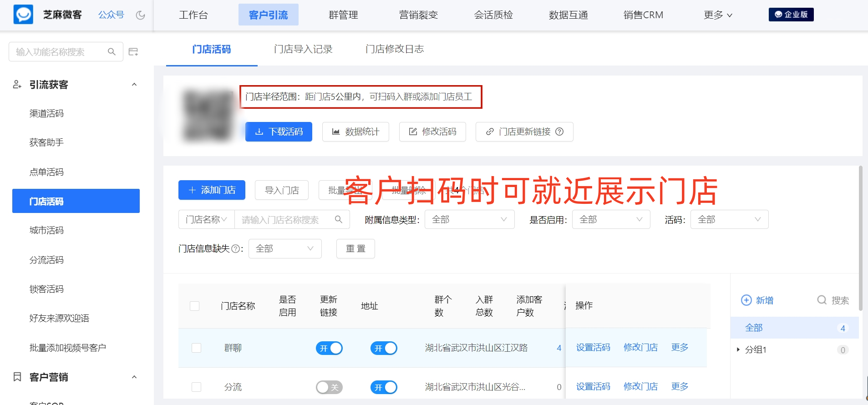Open 点单活码 in sidebar
The height and width of the screenshot is (405, 868).
[46, 172]
